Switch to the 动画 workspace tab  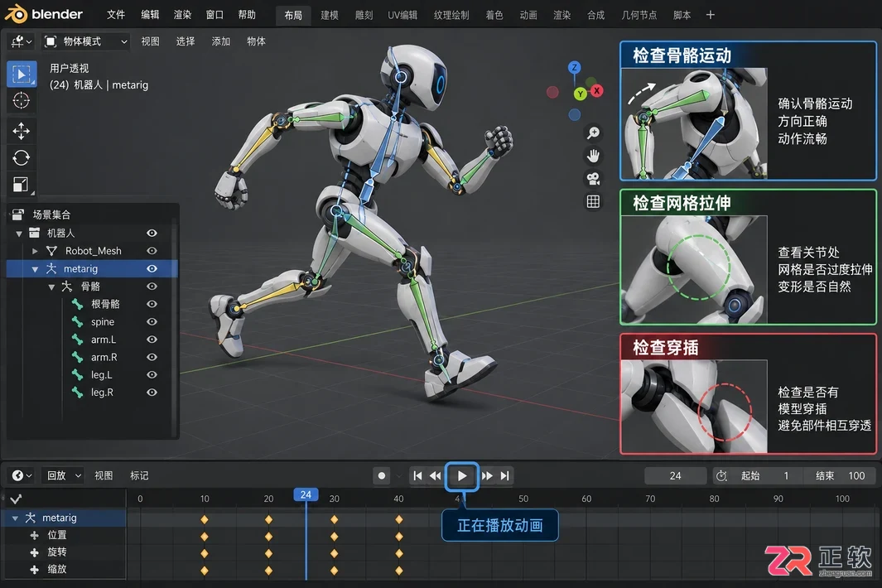[528, 15]
